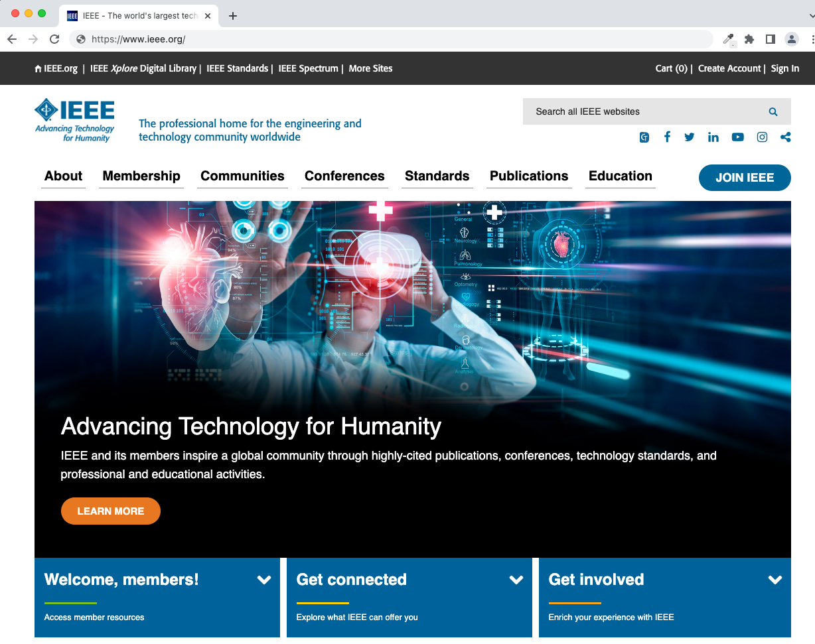Open the Standards menu
815x644 pixels.
tap(437, 176)
